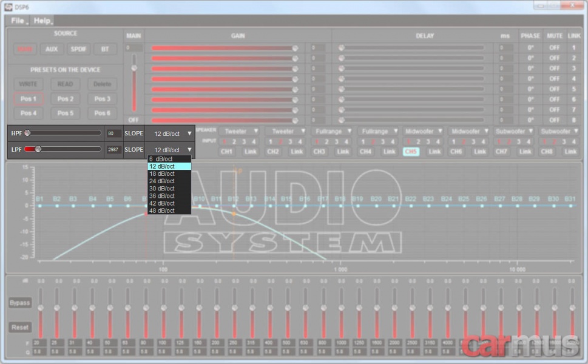Viewport: 588px width, 364px height.
Task: Open the Subwoofer speaker dropdown above CH7
Action: tap(514, 131)
